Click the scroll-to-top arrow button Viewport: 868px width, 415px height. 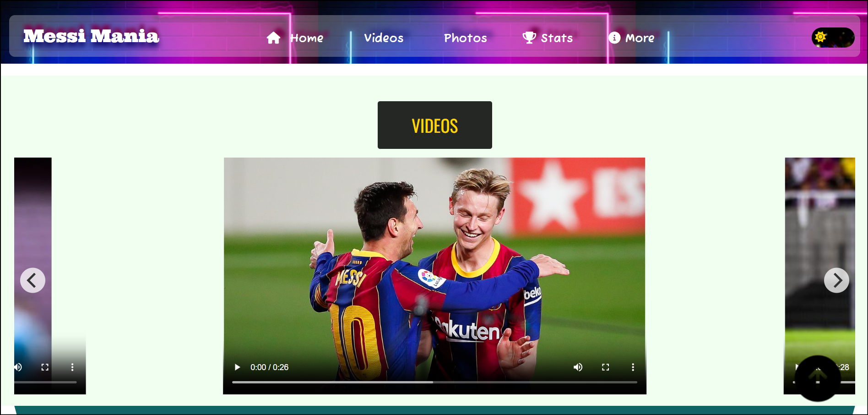(x=817, y=378)
